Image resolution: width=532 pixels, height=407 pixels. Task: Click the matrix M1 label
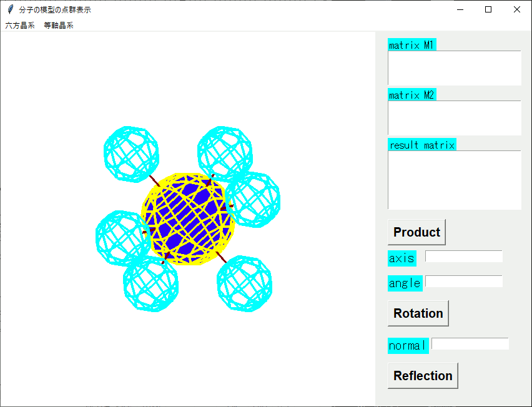[x=412, y=44]
